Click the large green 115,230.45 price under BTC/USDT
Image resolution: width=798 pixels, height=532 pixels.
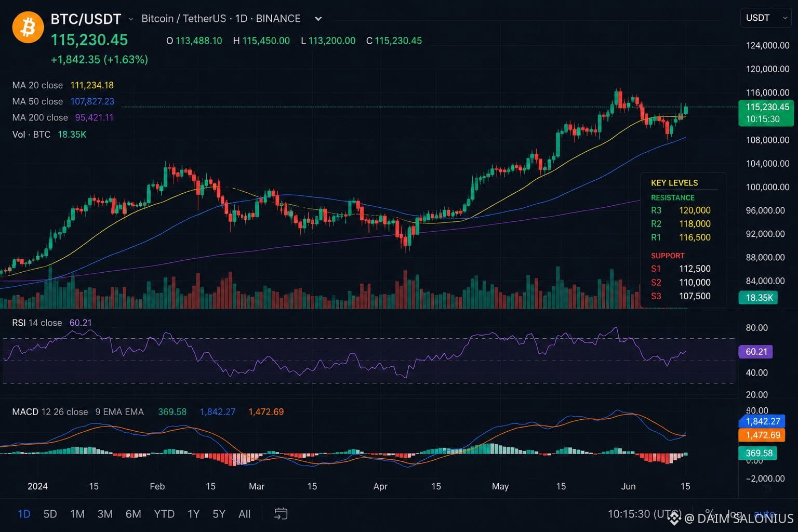click(x=89, y=40)
